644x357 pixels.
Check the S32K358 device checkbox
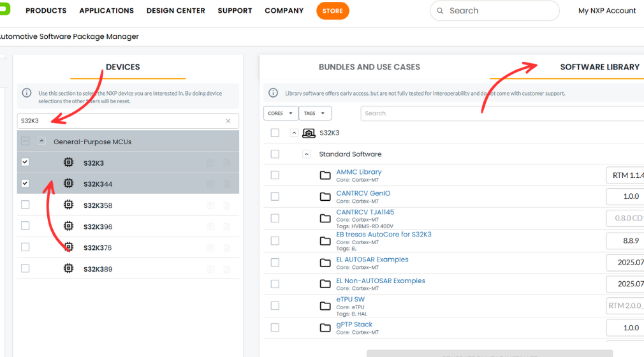25,205
